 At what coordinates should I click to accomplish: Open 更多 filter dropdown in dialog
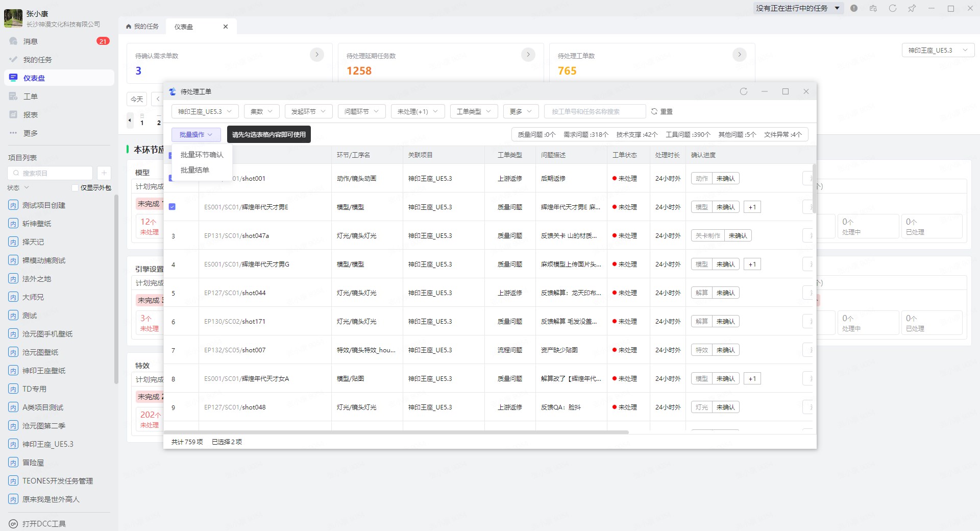tap(521, 111)
